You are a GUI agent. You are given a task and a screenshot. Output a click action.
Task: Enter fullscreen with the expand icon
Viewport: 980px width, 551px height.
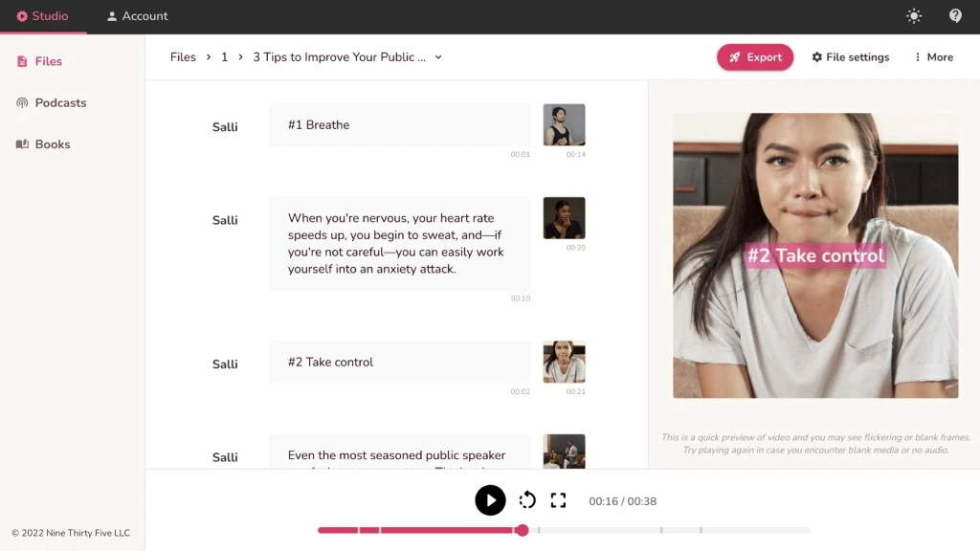point(559,500)
